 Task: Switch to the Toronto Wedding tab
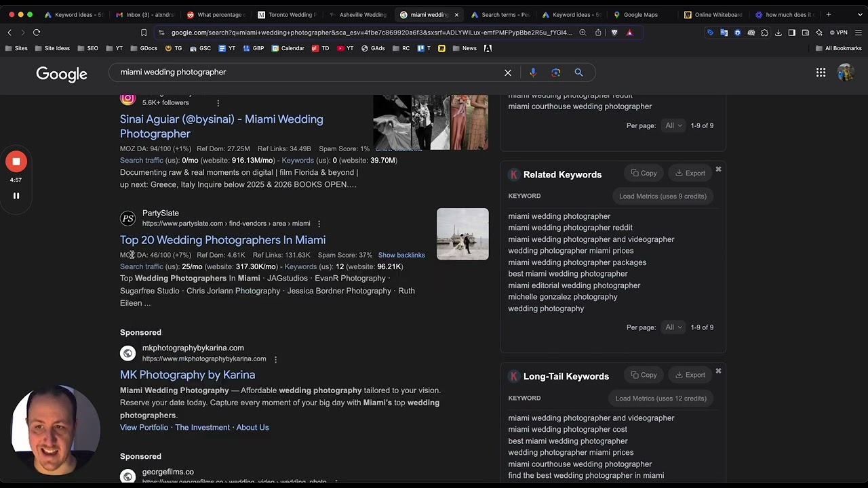286,14
